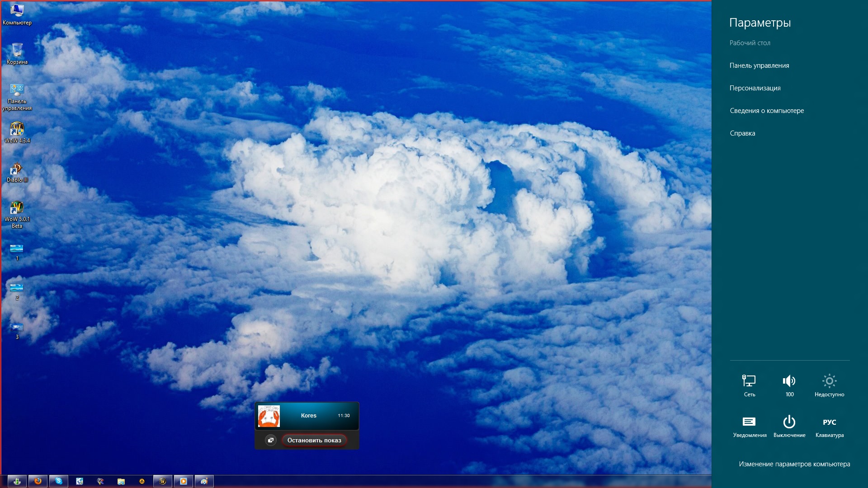Switch the РУС keyboard language

click(829, 427)
